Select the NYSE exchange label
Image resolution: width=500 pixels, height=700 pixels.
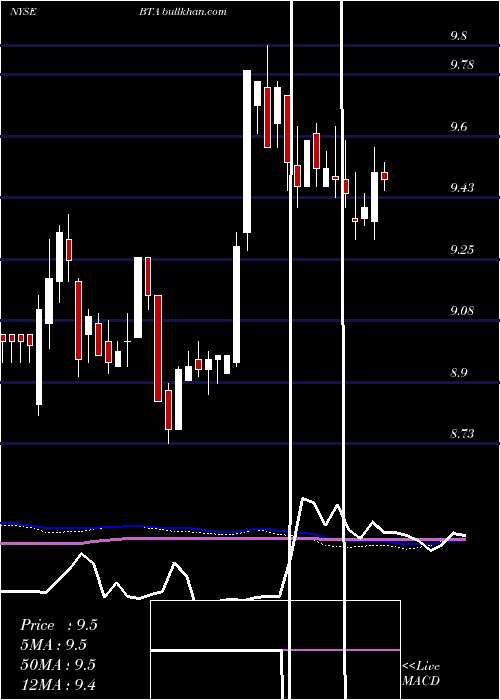pyautogui.click(x=23, y=12)
